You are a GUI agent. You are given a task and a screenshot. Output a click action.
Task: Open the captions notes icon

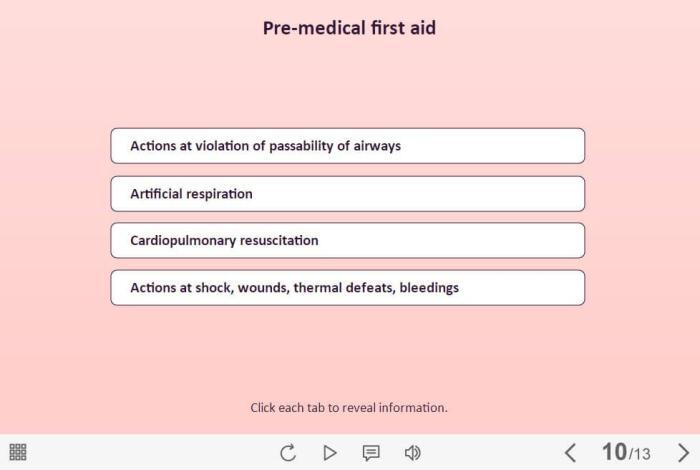pyautogui.click(x=371, y=453)
